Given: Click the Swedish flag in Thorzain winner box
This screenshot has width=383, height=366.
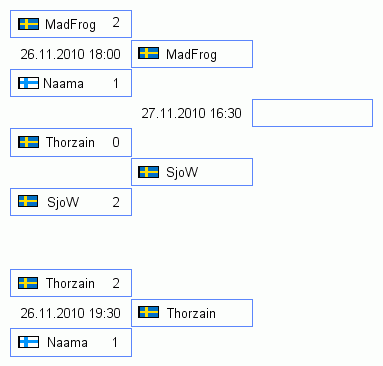Looking at the screenshot, I should (x=148, y=312).
